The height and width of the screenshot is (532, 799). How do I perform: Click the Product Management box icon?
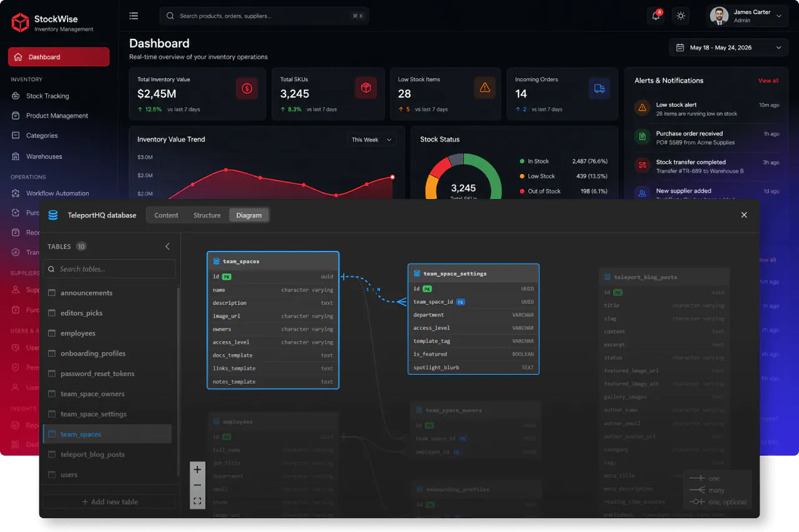pos(16,116)
